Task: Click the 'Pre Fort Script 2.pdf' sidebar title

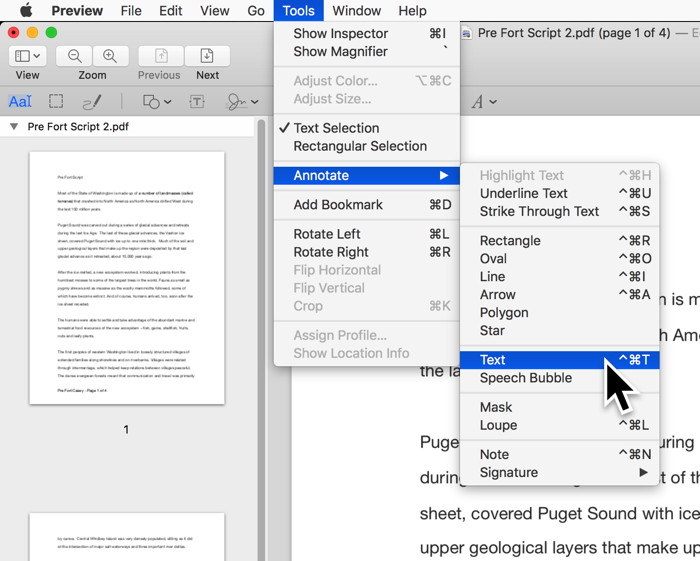Action: pyautogui.click(x=78, y=127)
